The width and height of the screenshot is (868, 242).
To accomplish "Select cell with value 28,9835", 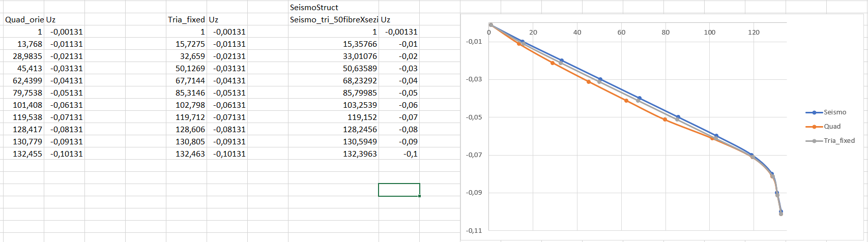I will 23,56.
